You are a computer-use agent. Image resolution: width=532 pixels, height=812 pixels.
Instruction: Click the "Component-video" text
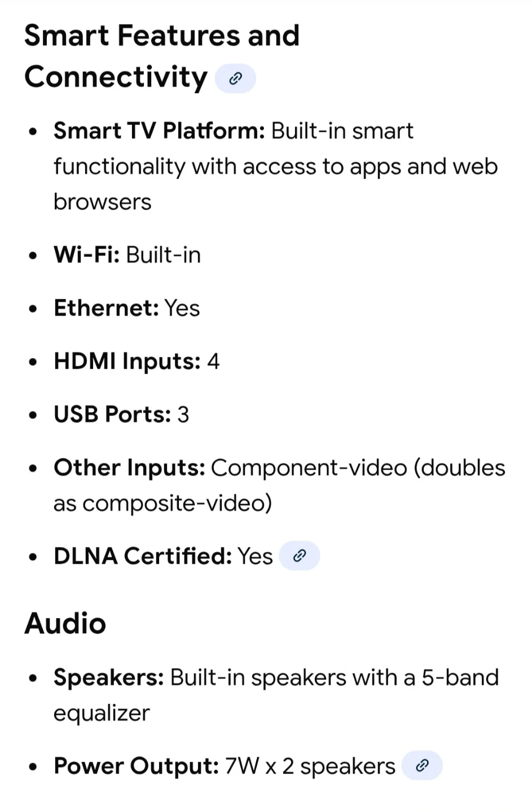coord(309,467)
